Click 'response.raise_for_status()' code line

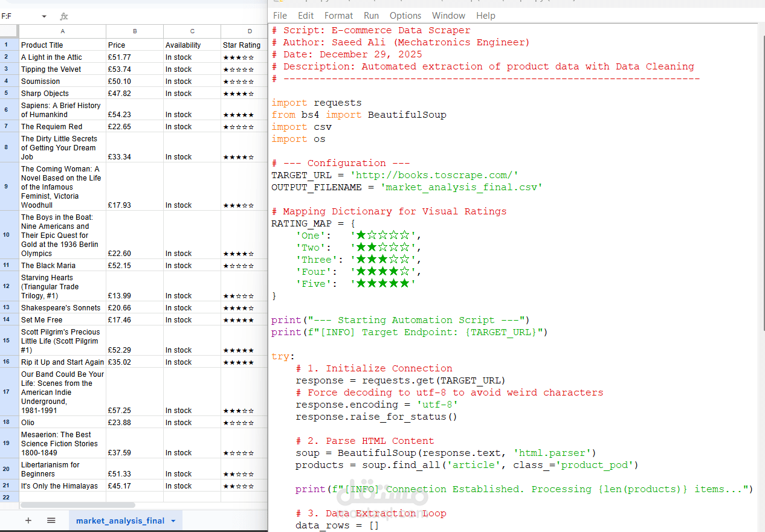click(376, 417)
